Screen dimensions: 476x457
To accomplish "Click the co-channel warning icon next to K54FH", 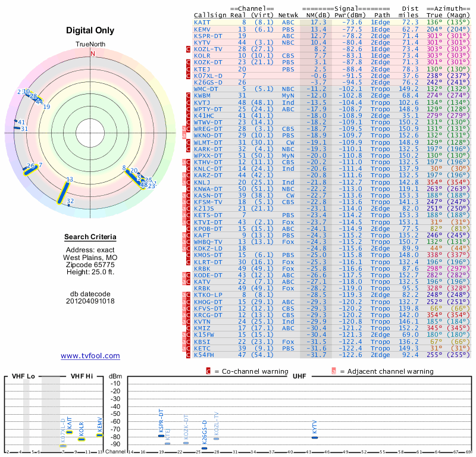I will [x=189, y=355].
